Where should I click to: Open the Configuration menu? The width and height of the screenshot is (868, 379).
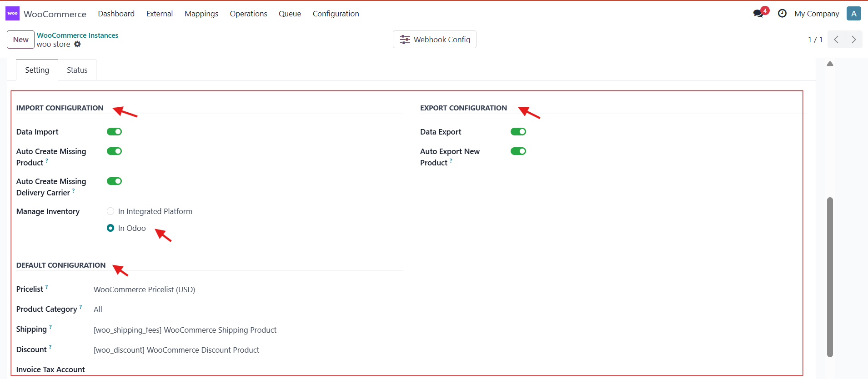(336, 14)
